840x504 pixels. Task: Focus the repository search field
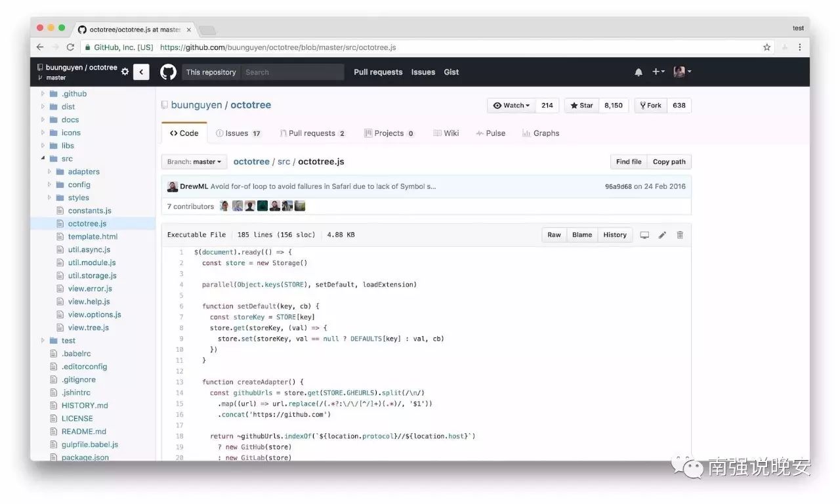[x=292, y=72]
